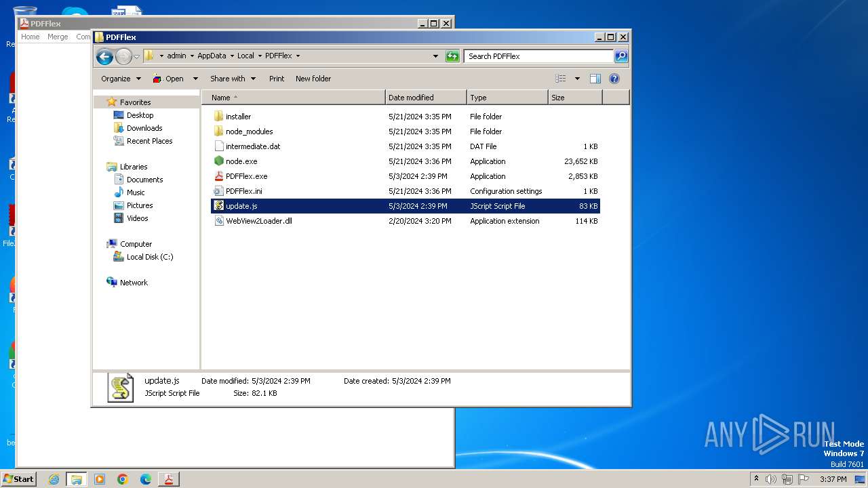Click the admin breadcrumb segment

176,56
